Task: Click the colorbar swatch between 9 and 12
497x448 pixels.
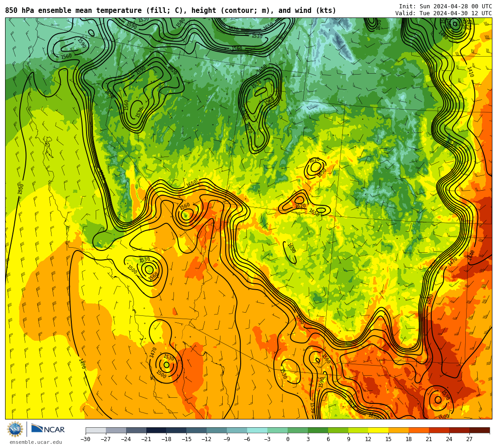Action: point(358,430)
